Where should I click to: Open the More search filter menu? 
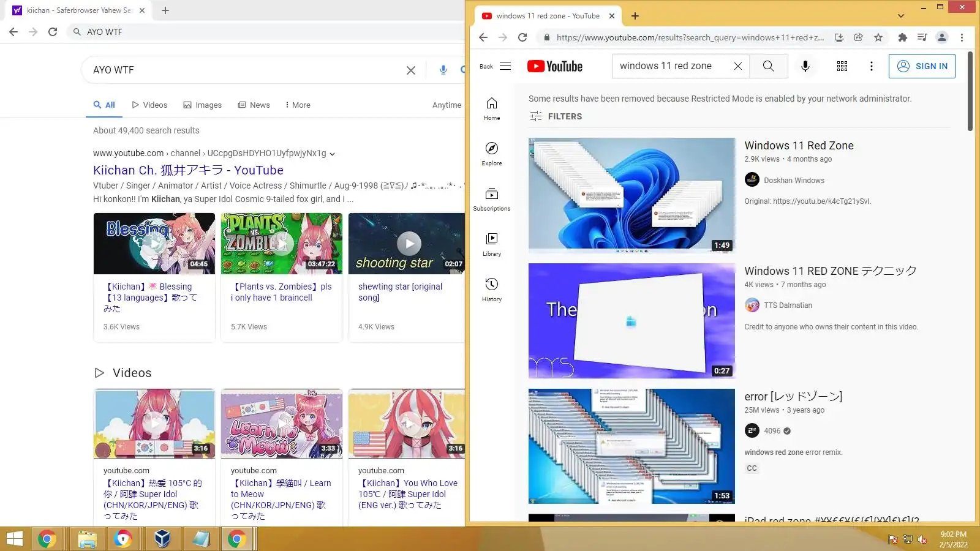tap(298, 105)
